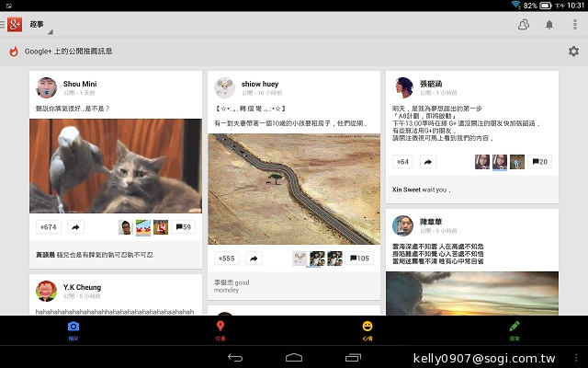The height and width of the screenshot is (368, 588).
Task: Open Shou Mini's profile avatar
Action: coord(47,88)
